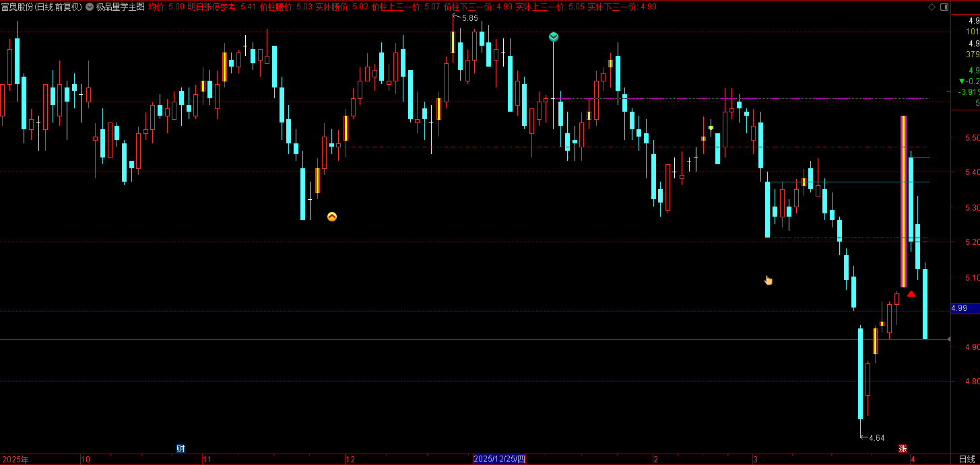Click the 2025年 label on time axis
Viewport: 980px width, 465px height.
(x=15, y=460)
